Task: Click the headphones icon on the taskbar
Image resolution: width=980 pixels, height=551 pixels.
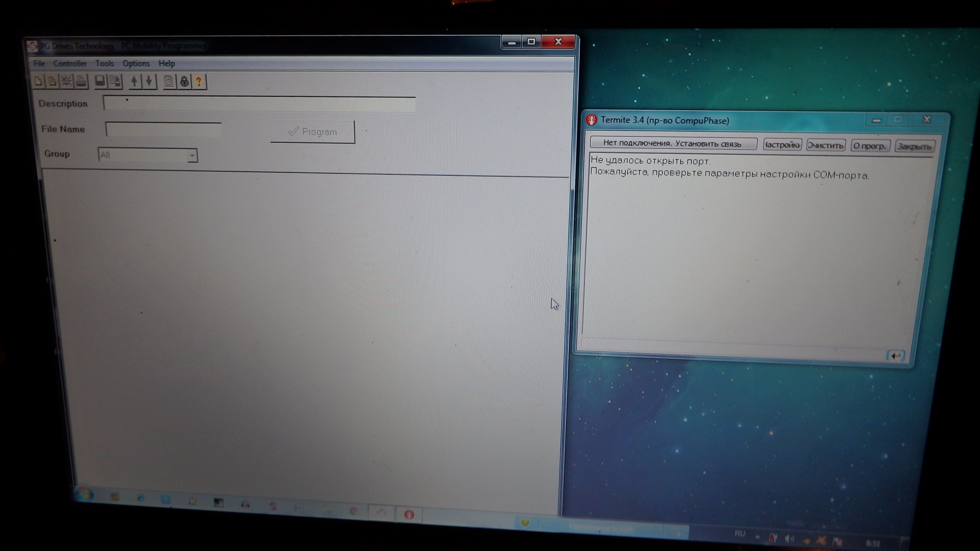Action: 245,504
